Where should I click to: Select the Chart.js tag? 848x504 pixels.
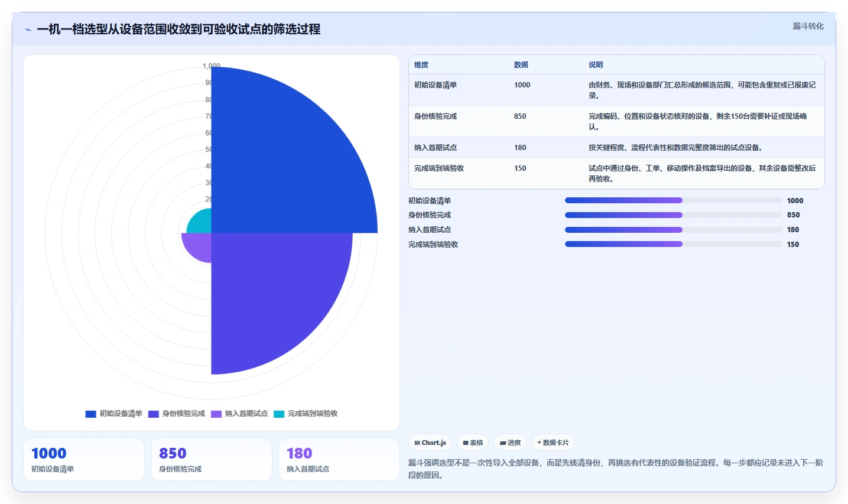[x=430, y=443]
